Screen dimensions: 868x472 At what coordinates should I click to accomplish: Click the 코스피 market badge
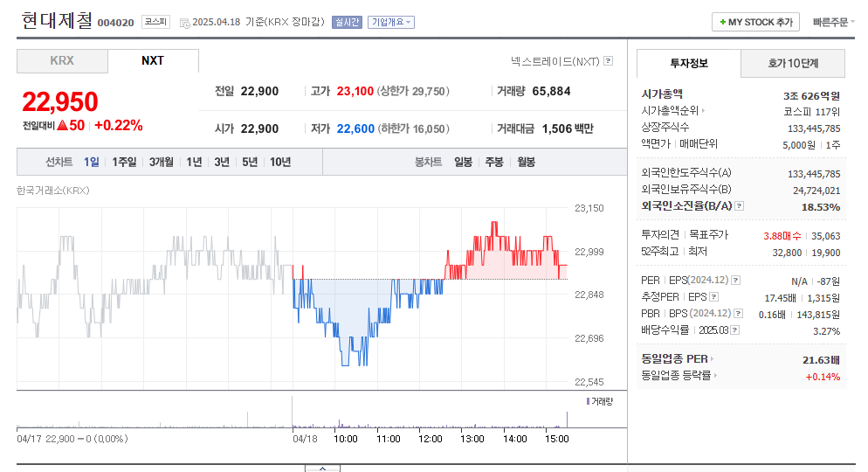[155, 22]
